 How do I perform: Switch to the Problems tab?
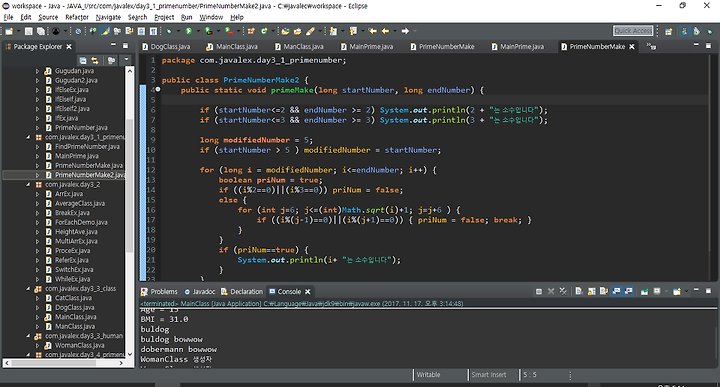[x=159, y=292]
